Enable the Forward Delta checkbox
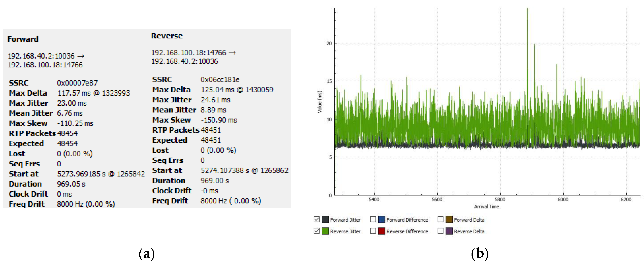644x263 pixels. 440,220
